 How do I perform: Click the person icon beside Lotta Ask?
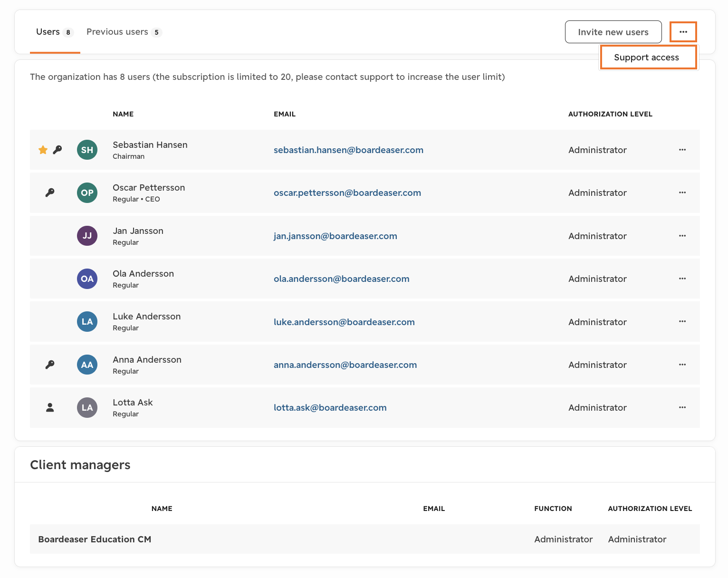point(50,407)
